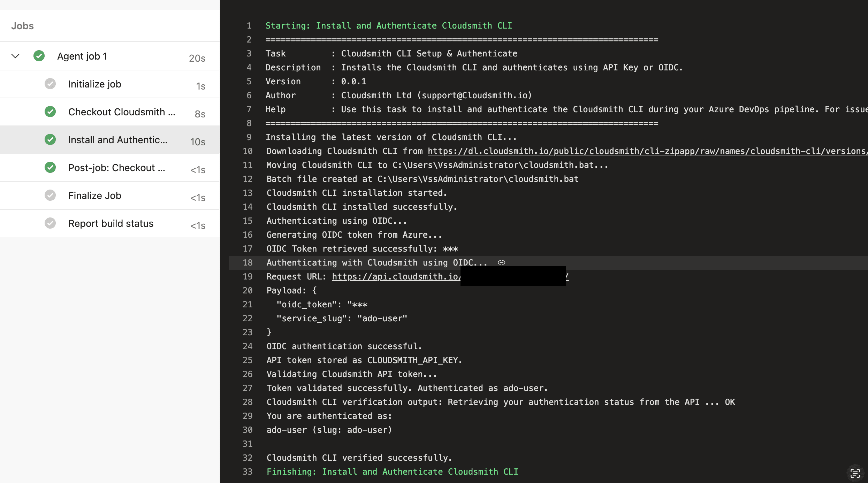Copy the link for log line 18
The width and height of the screenshot is (868, 483).
click(x=501, y=262)
